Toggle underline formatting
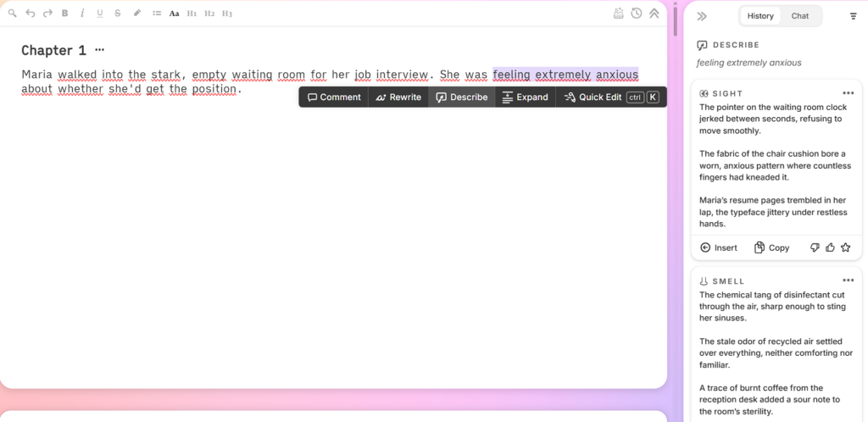 [x=100, y=14]
